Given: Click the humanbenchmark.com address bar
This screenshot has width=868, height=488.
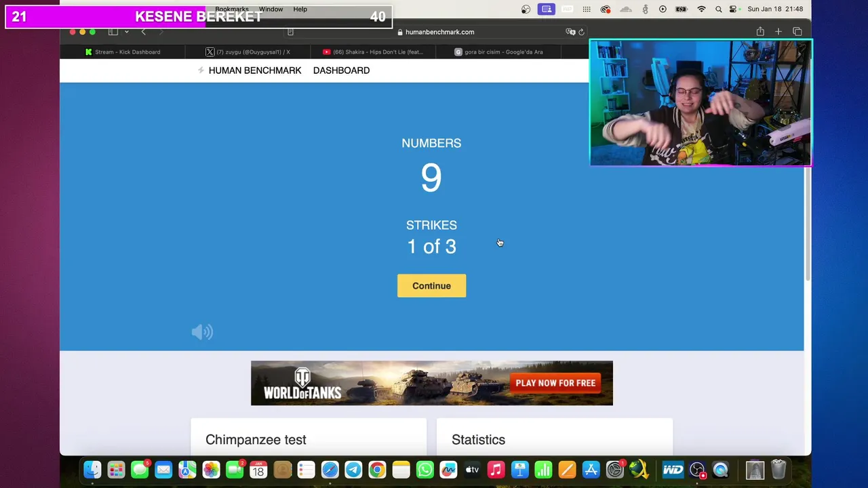Looking at the screenshot, I should click(435, 32).
